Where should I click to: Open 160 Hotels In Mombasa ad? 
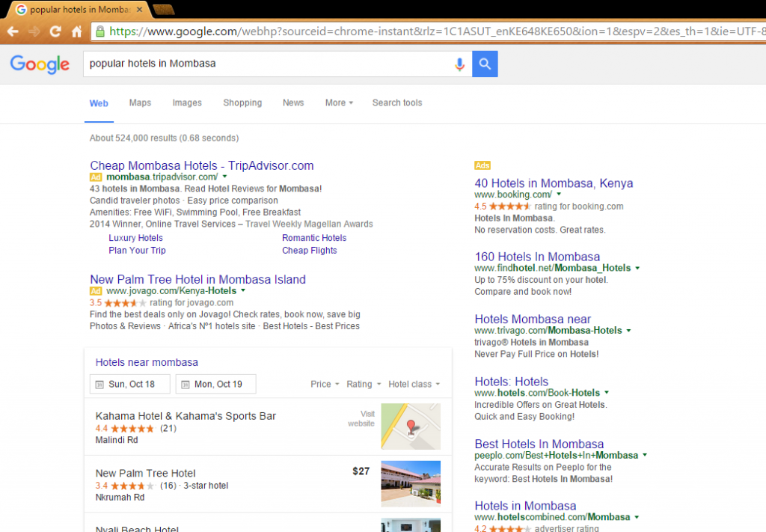pyautogui.click(x=537, y=257)
